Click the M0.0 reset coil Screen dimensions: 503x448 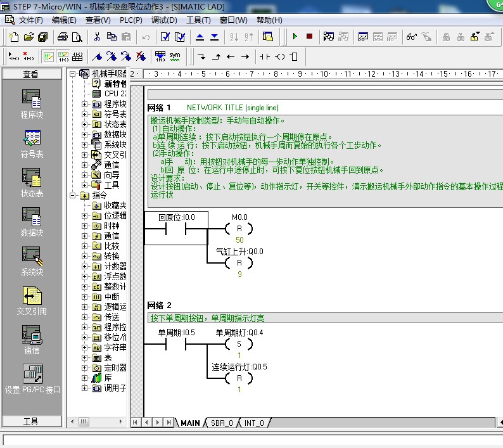239,229
